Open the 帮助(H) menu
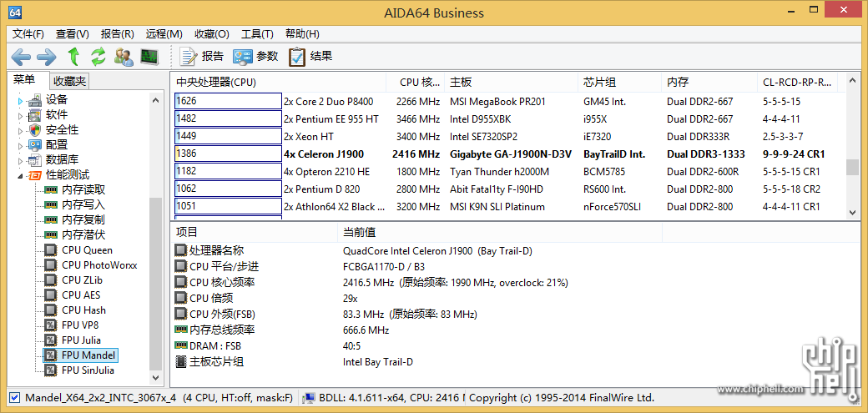The width and height of the screenshot is (868, 413). pos(302,33)
